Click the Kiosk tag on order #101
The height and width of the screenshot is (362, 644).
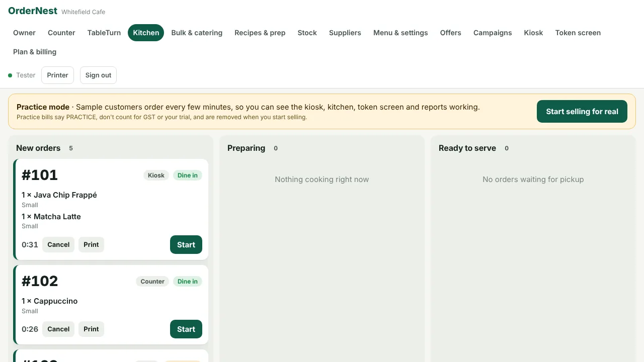(x=156, y=175)
